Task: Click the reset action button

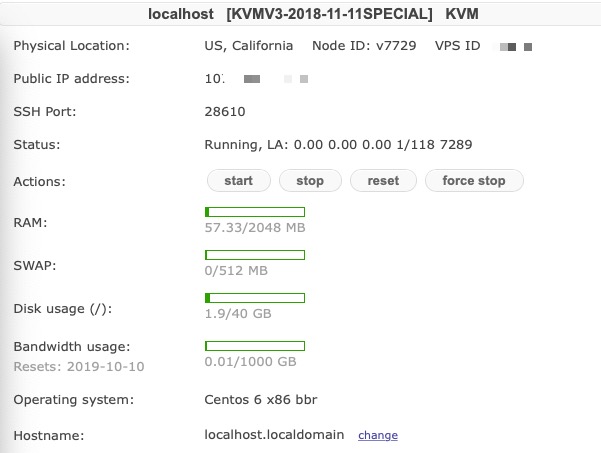Action: (x=383, y=181)
